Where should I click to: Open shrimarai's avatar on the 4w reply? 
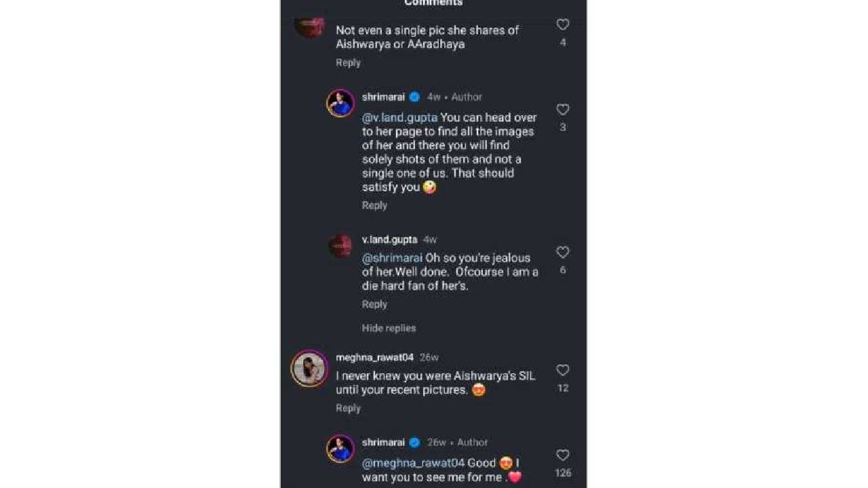(x=340, y=103)
